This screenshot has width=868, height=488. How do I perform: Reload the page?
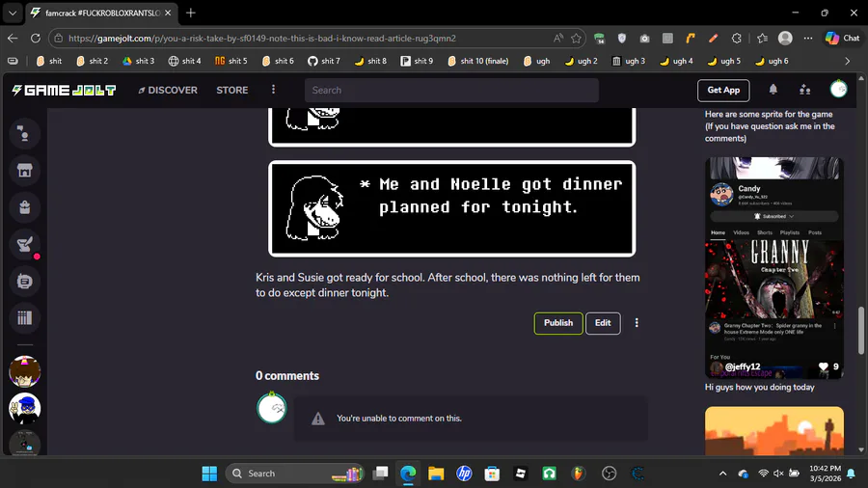tap(36, 39)
